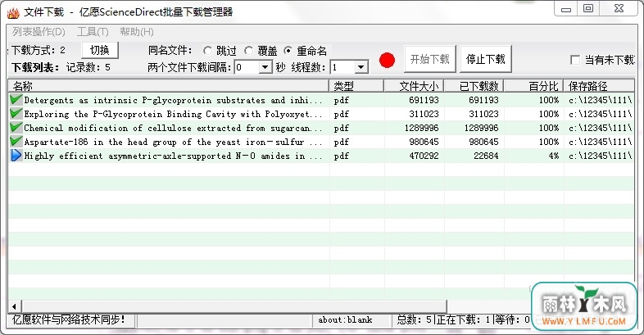
Task: Open the 工具(T) menu
Action: (93, 32)
